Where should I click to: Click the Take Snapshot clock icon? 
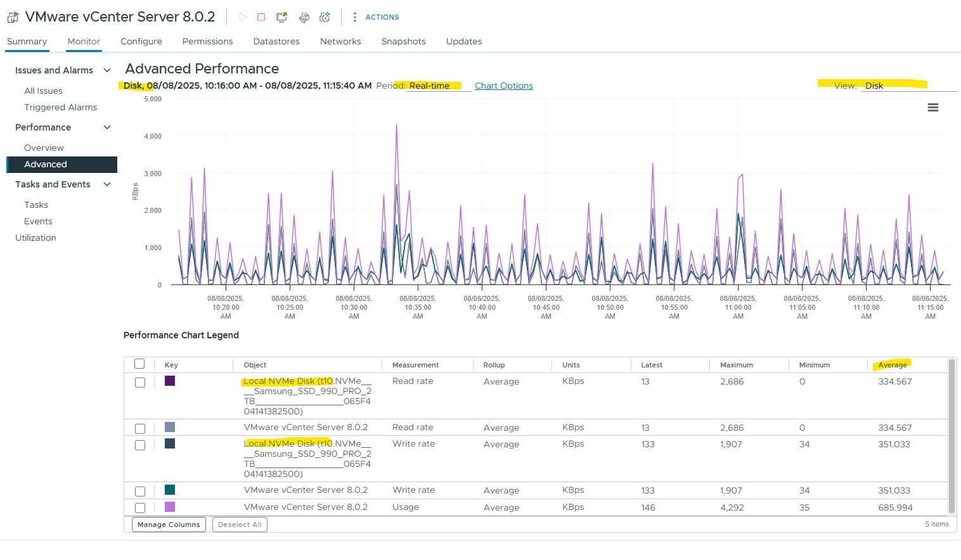[x=325, y=17]
